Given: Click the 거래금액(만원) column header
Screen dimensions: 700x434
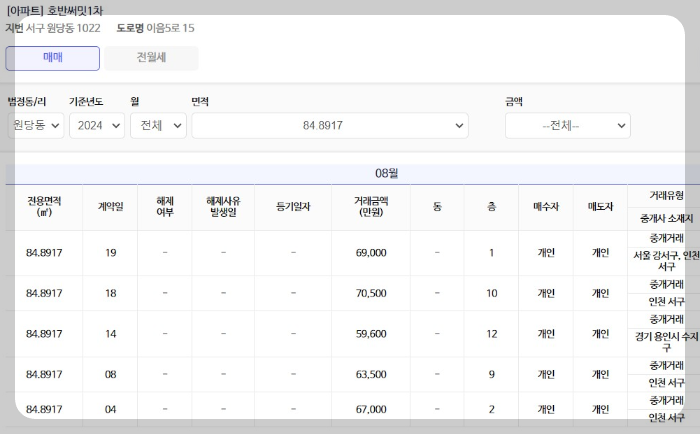Looking at the screenshot, I should click(371, 207).
